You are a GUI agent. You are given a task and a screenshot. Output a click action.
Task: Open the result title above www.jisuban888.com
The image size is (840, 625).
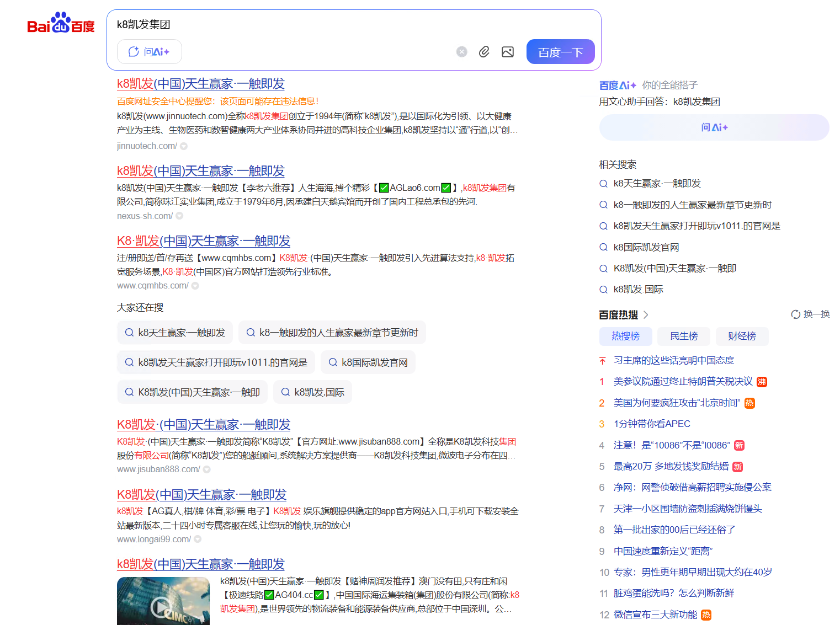(x=204, y=425)
